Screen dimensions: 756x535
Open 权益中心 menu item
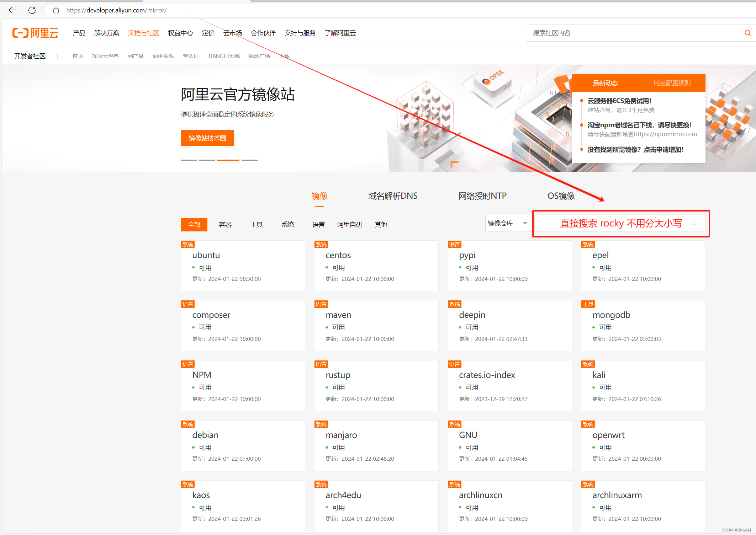tap(180, 33)
